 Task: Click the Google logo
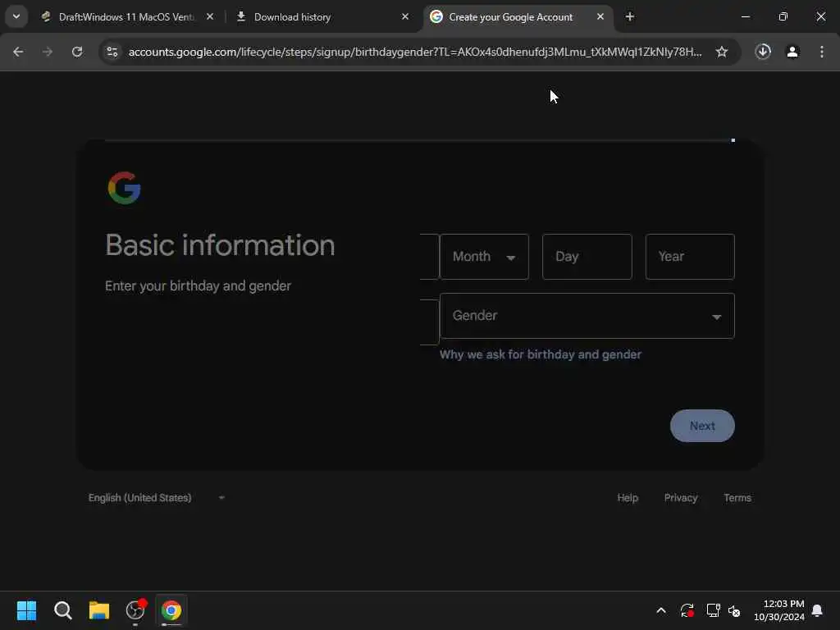click(125, 188)
